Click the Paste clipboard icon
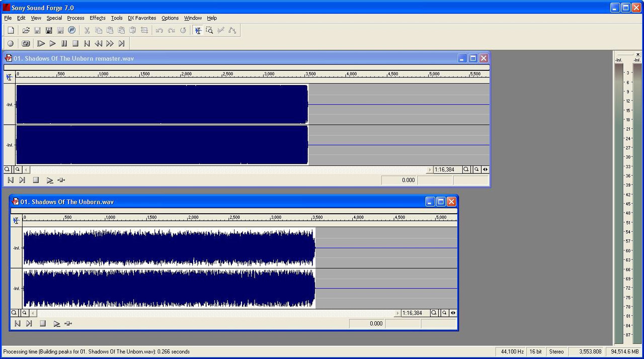Image resolution: width=644 pixels, height=359 pixels. (x=110, y=30)
